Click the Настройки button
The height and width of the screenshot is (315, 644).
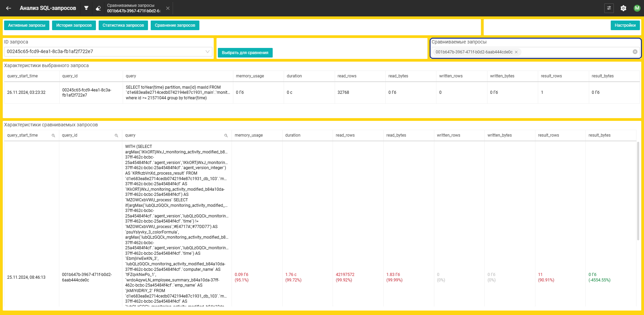[625, 25]
